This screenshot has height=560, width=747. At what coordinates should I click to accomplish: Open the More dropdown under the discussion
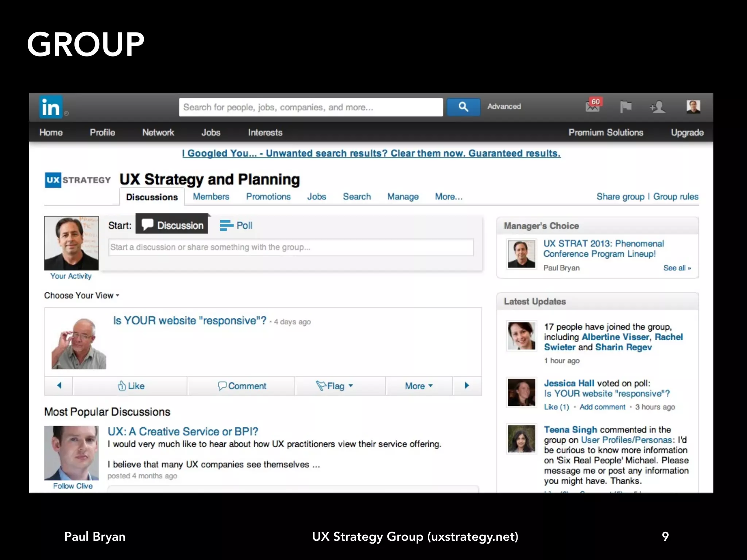pyautogui.click(x=419, y=386)
